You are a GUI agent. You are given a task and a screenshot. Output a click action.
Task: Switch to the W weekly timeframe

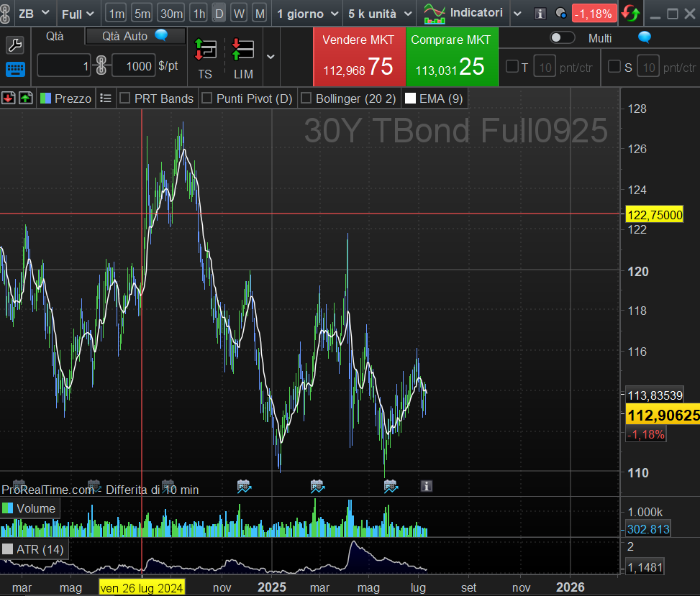(x=240, y=14)
